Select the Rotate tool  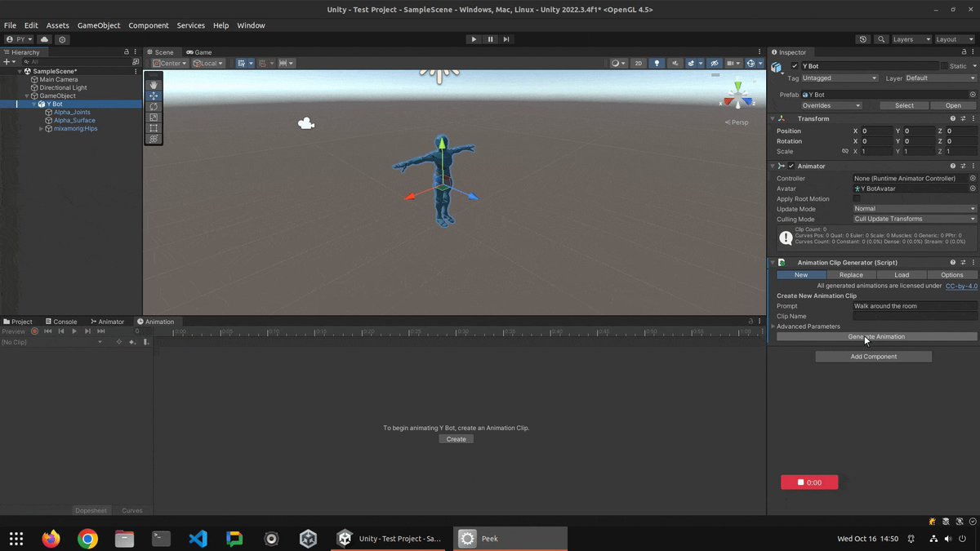(154, 106)
